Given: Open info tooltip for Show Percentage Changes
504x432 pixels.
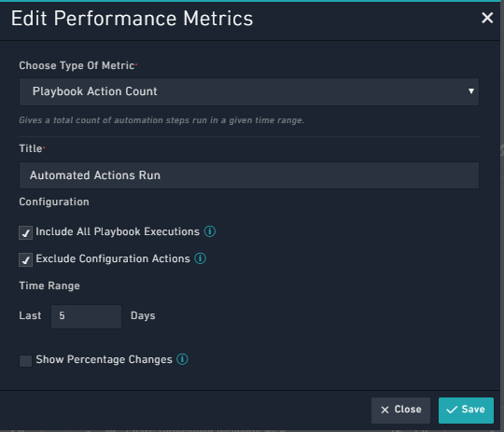Looking at the screenshot, I should click(x=182, y=359).
